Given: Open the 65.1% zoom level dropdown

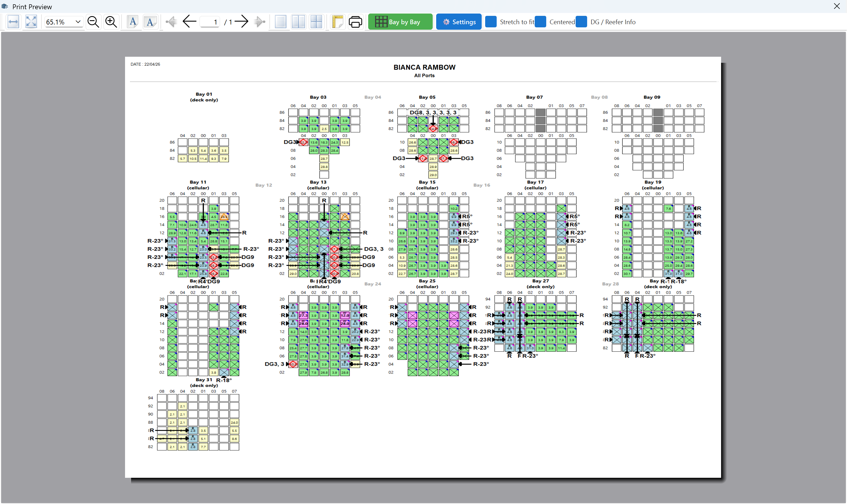Looking at the screenshot, I should [64, 22].
